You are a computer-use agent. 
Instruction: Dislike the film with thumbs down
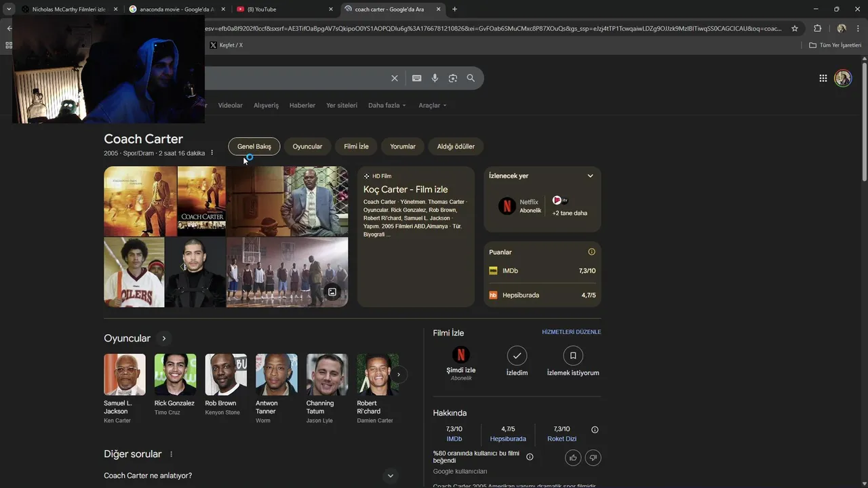[x=593, y=457]
